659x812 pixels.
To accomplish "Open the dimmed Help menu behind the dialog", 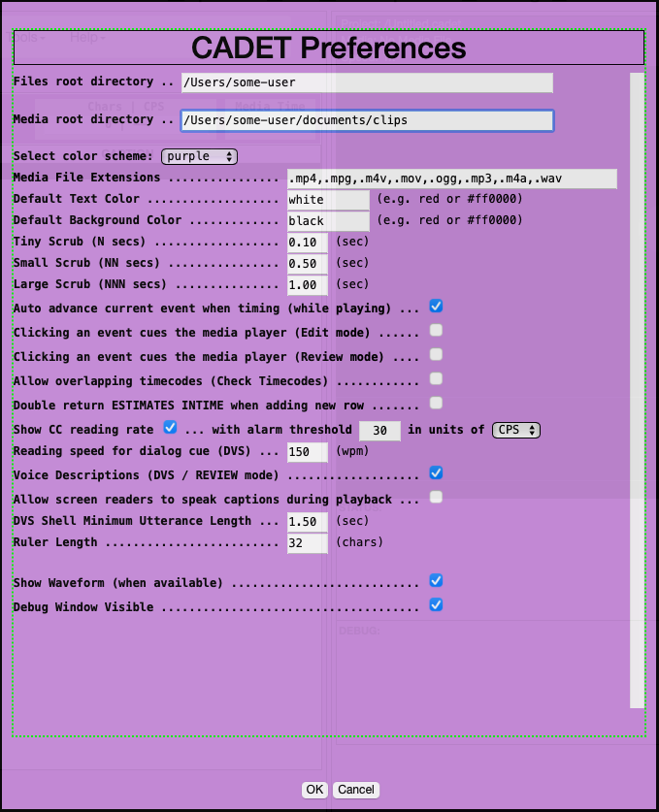I will tap(87, 37).
